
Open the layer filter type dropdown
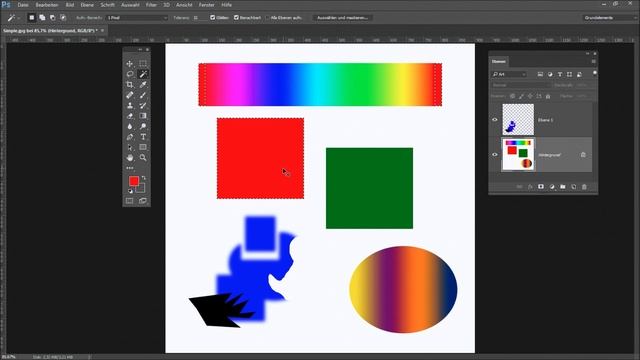click(509, 74)
